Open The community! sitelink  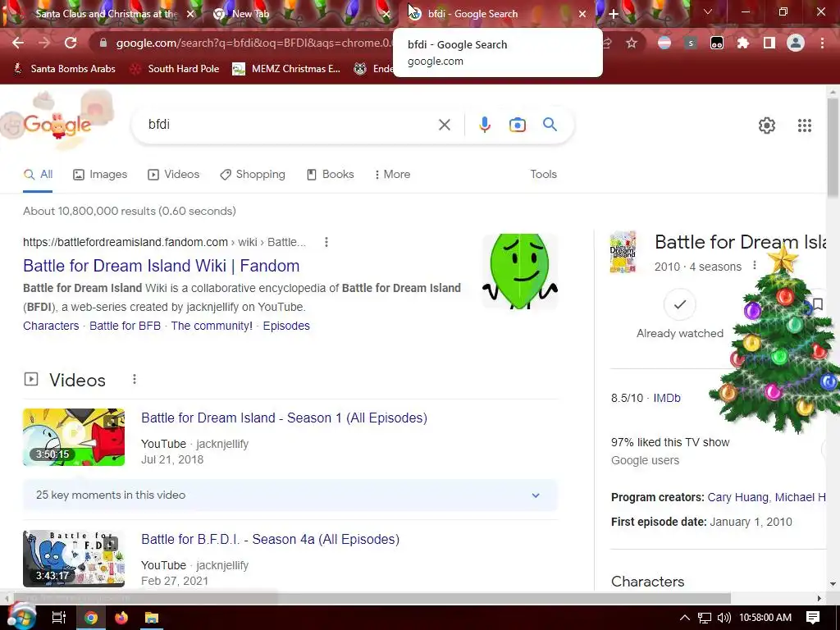pos(212,326)
